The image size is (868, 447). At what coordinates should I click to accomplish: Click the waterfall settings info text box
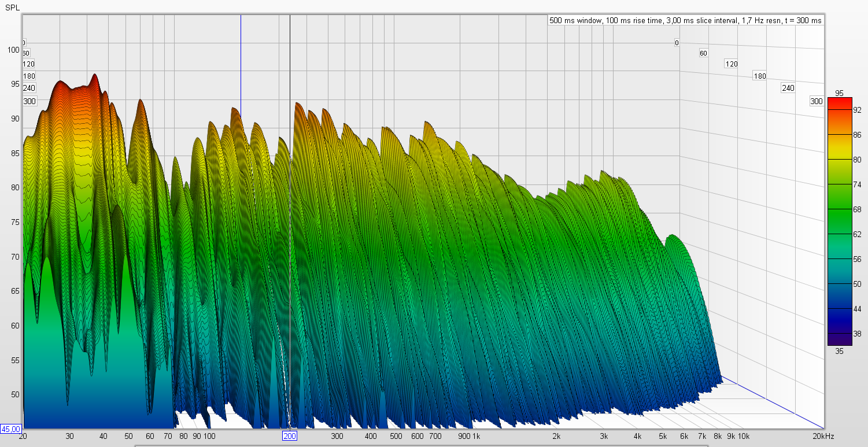click(x=685, y=20)
